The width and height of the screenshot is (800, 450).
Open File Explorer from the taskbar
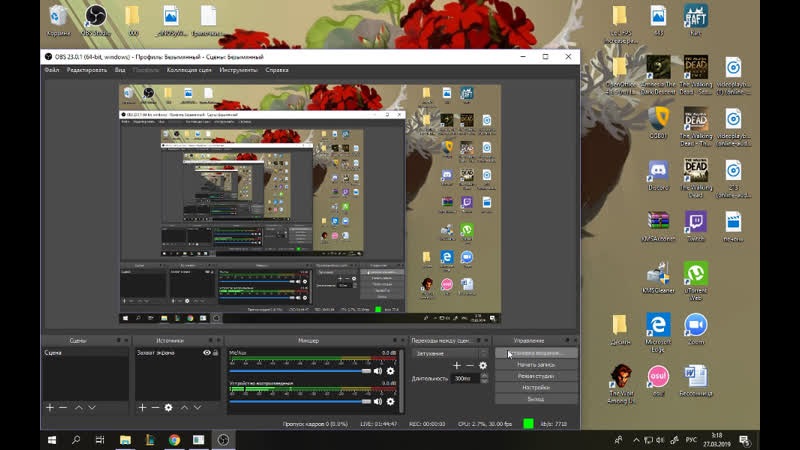click(x=125, y=440)
